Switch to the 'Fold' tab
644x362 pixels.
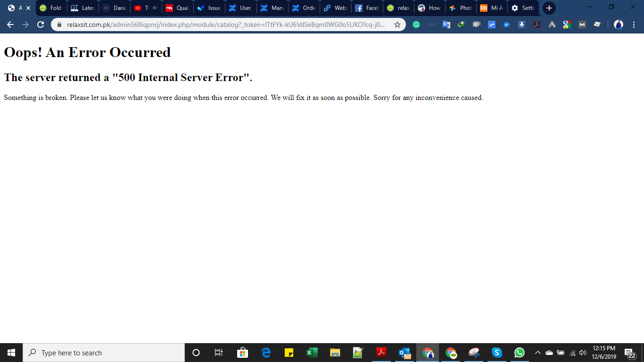[51, 8]
